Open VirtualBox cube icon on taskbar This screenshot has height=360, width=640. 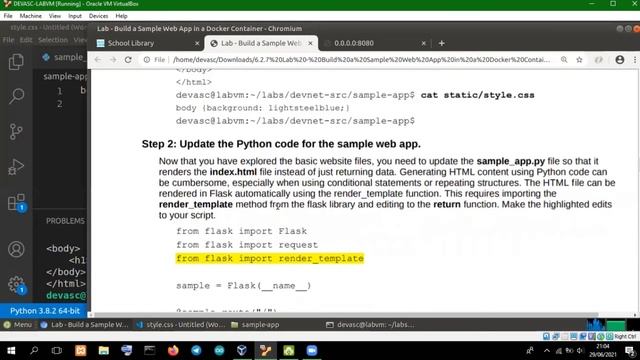click(242, 350)
